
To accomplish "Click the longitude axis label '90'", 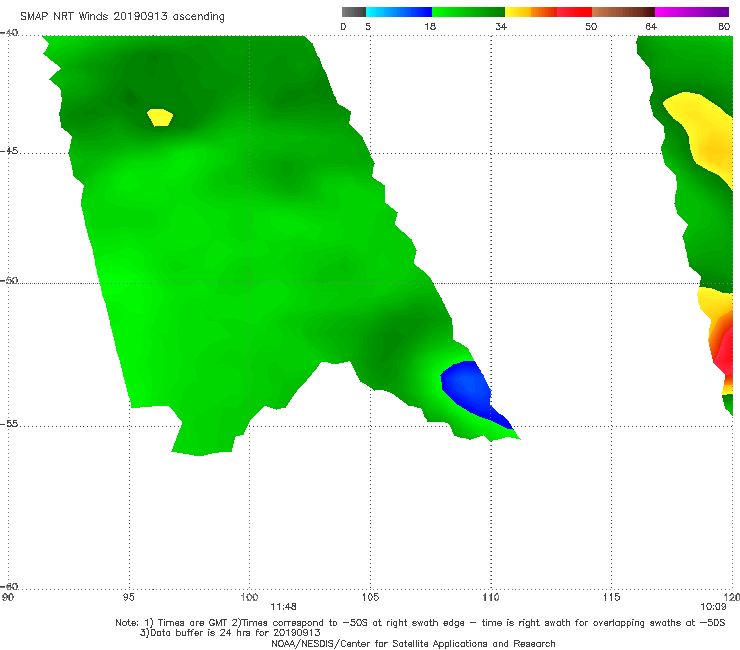I will click(x=8, y=597).
